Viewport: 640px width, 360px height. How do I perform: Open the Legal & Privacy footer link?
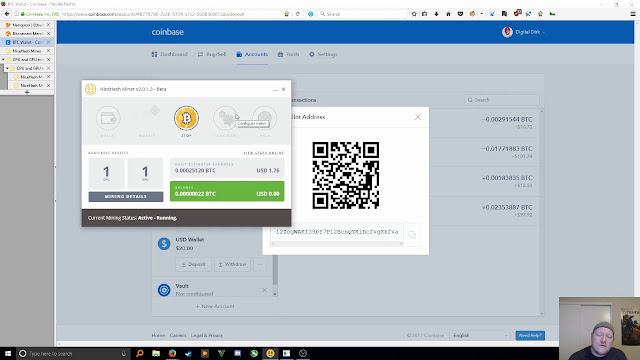click(207, 336)
